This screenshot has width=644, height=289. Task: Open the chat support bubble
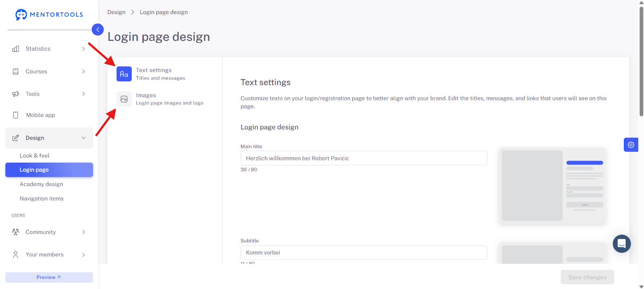(621, 244)
